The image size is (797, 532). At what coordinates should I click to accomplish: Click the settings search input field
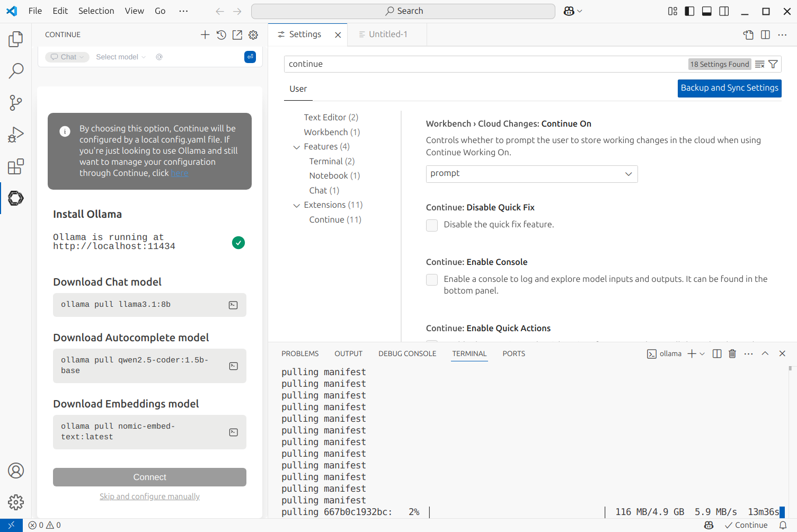coord(485,64)
